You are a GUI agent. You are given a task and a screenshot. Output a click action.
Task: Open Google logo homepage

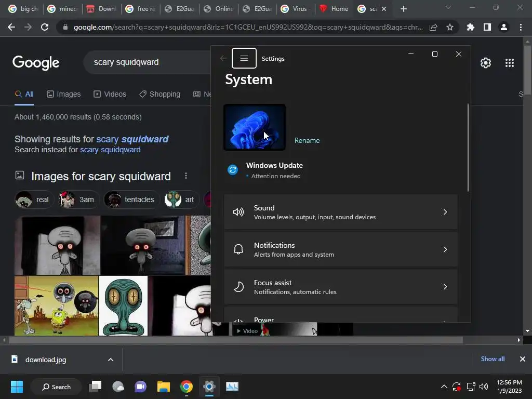click(x=36, y=63)
